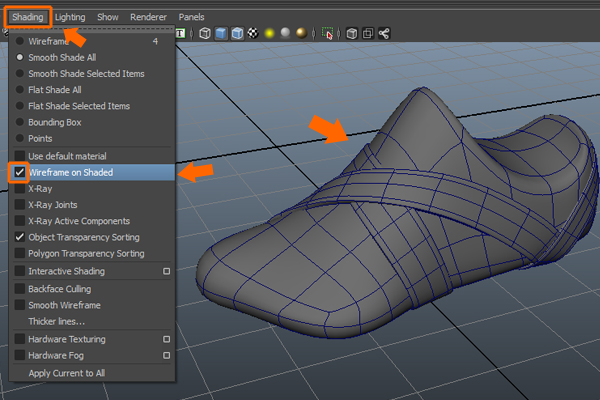Viewport: 600px width, 400px height.
Task: Click the smooth shade all cube icon
Action: click(x=221, y=33)
